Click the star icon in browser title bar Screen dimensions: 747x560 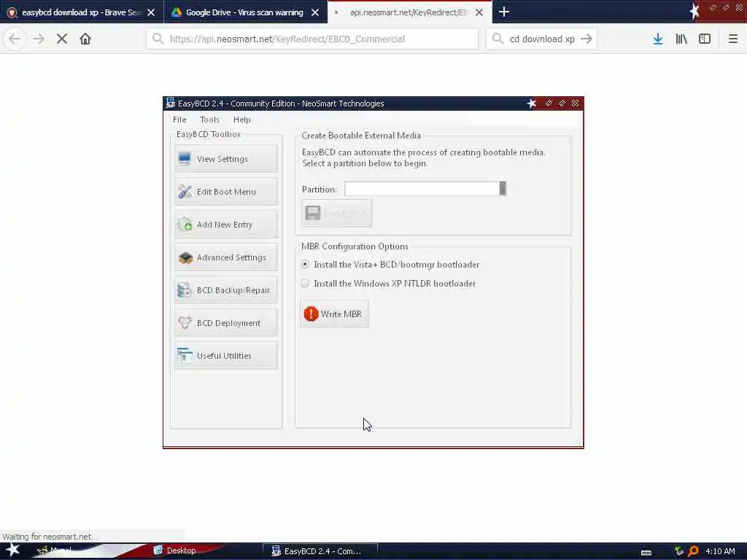[694, 10]
